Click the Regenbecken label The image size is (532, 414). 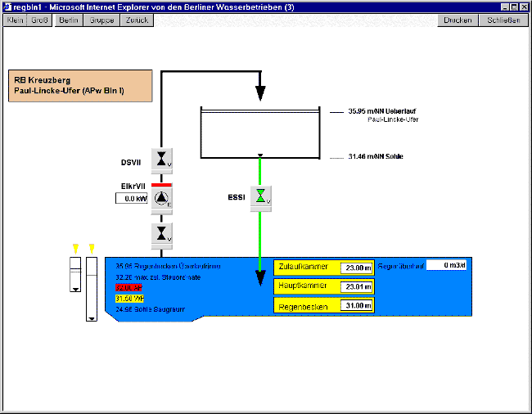(x=303, y=307)
